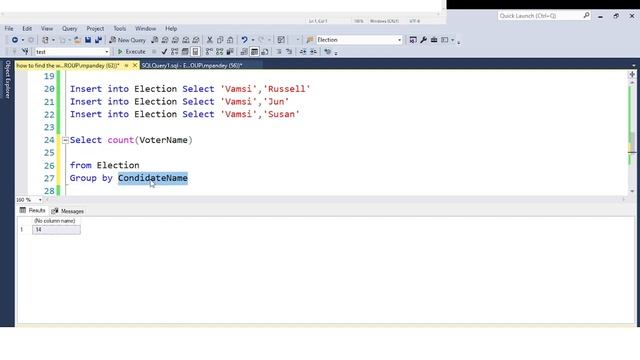The image size is (640, 360).
Task: Click the Find in Files folder icon
Action: 310,40
